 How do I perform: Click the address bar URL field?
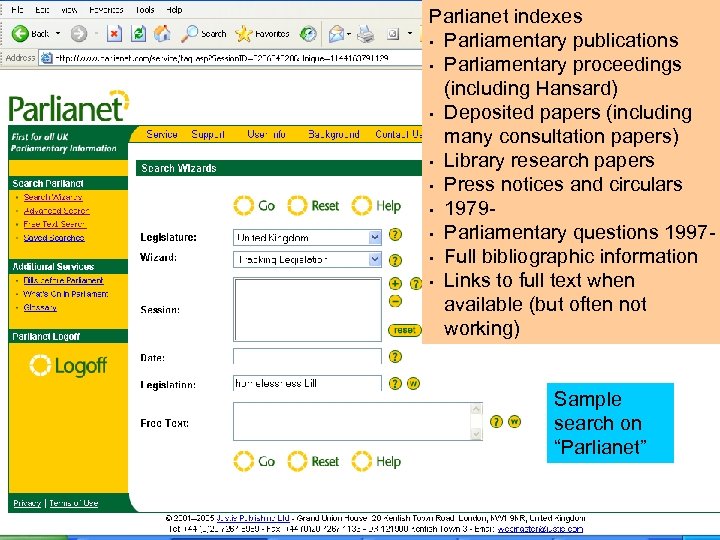point(230,58)
